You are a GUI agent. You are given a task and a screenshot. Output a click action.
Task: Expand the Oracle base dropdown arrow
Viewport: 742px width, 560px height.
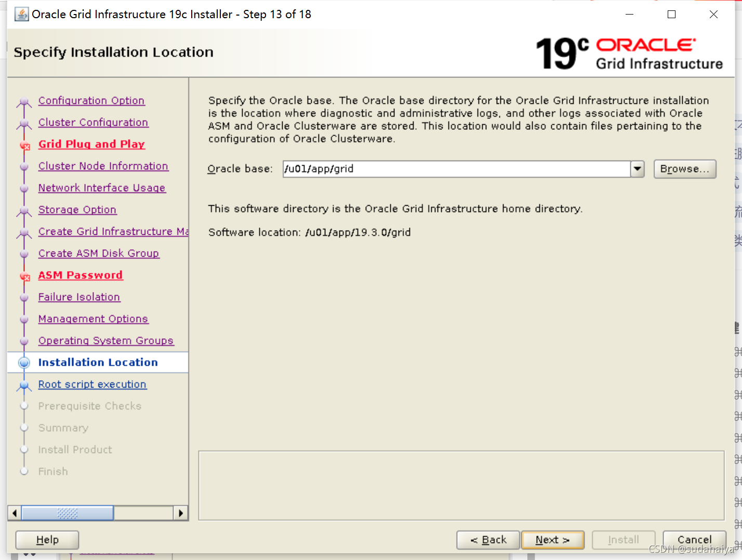[x=638, y=169]
